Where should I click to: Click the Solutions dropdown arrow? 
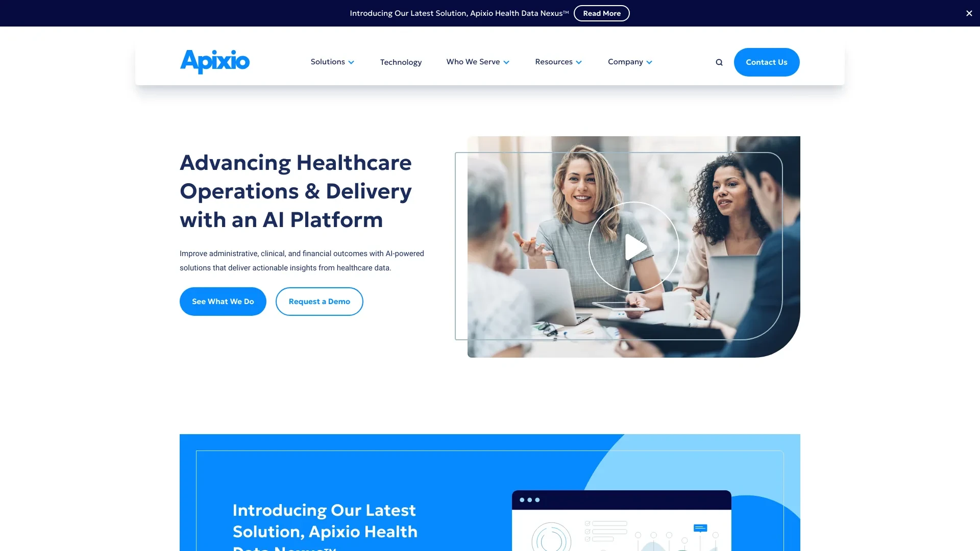click(x=351, y=62)
